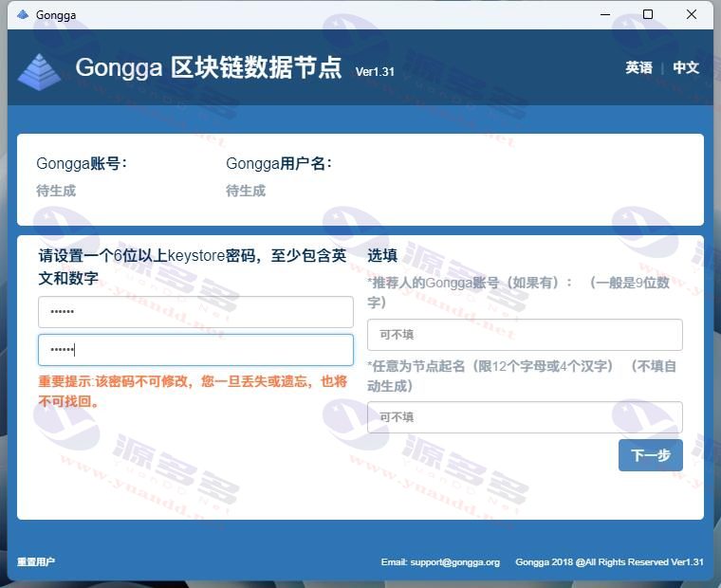This screenshot has width=721, height=588.
Task: Minimize the Gongga window
Action: (605, 15)
